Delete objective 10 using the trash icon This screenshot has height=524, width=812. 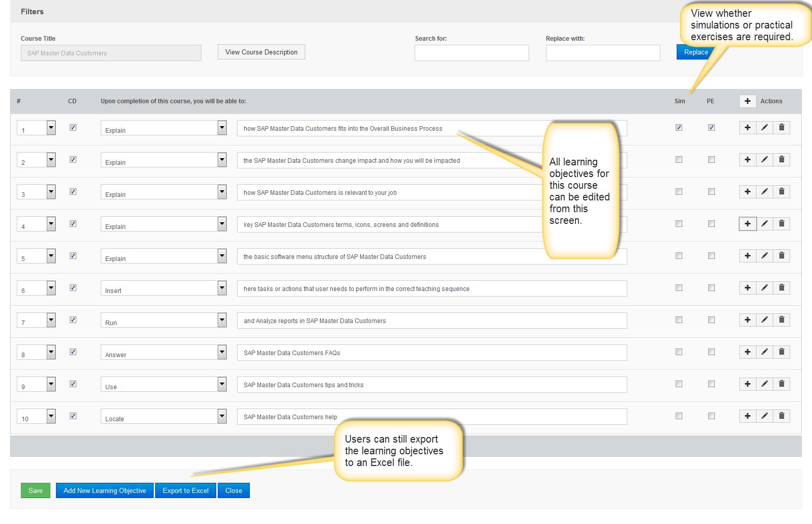click(781, 416)
